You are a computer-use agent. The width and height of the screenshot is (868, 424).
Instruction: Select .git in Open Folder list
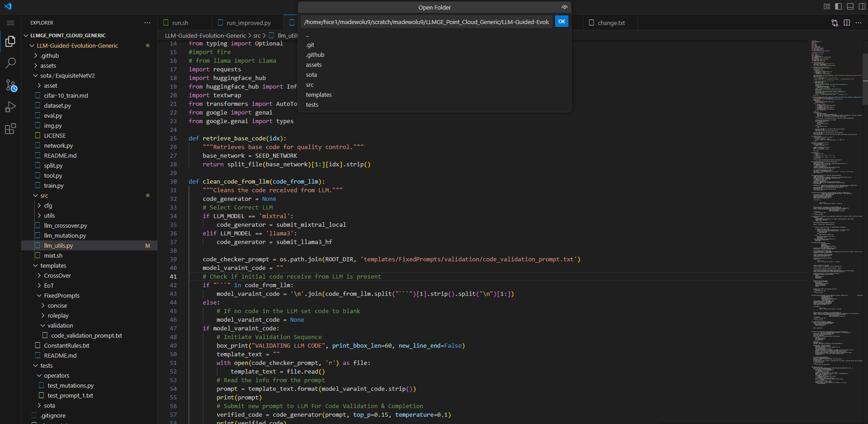click(x=435, y=45)
